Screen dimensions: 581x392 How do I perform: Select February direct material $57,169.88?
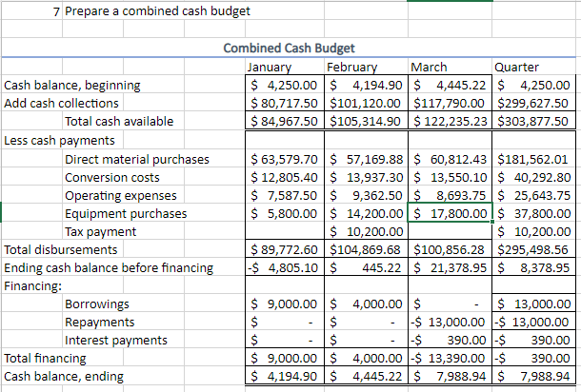coord(366,160)
